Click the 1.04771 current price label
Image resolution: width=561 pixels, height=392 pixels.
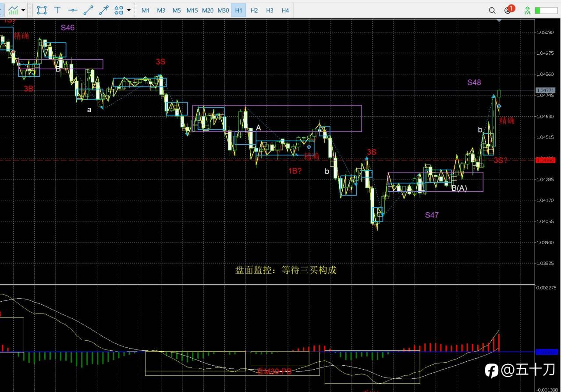tap(546, 90)
